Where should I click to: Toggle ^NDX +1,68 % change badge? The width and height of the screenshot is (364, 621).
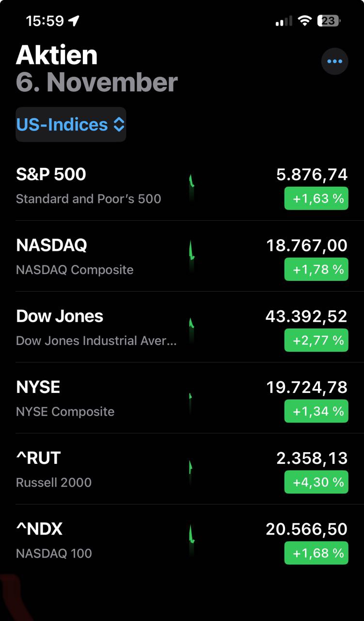(x=316, y=553)
